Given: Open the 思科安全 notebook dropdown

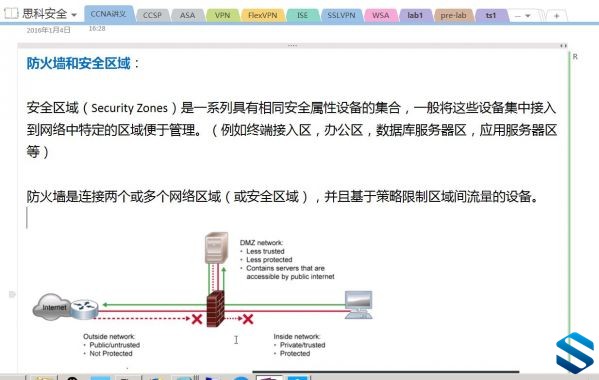Looking at the screenshot, I should pyautogui.click(x=74, y=15).
